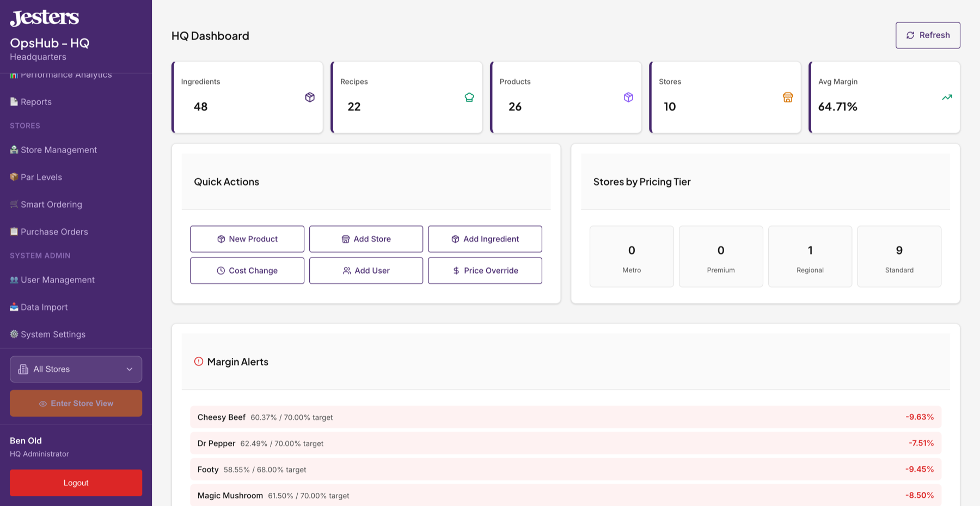Click the Add Ingredient quick action

click(485, 239)
